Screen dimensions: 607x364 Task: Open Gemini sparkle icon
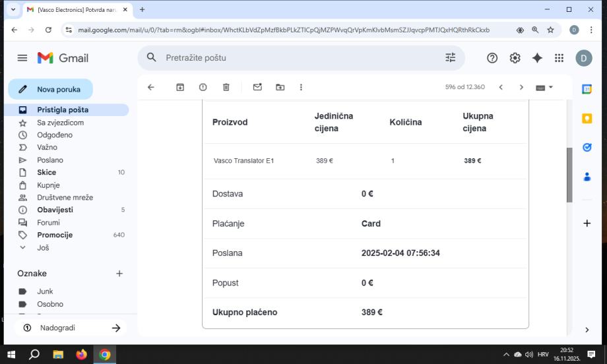(x=537, y=58)
